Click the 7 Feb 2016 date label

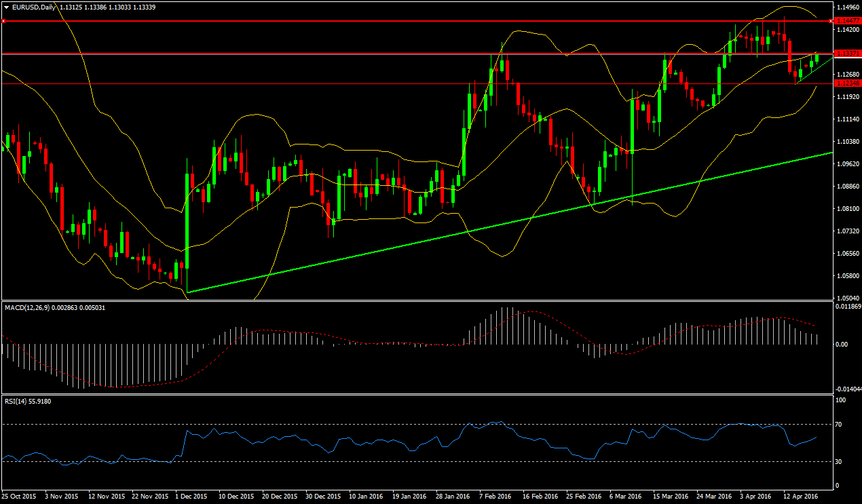[x=495, y=497]
